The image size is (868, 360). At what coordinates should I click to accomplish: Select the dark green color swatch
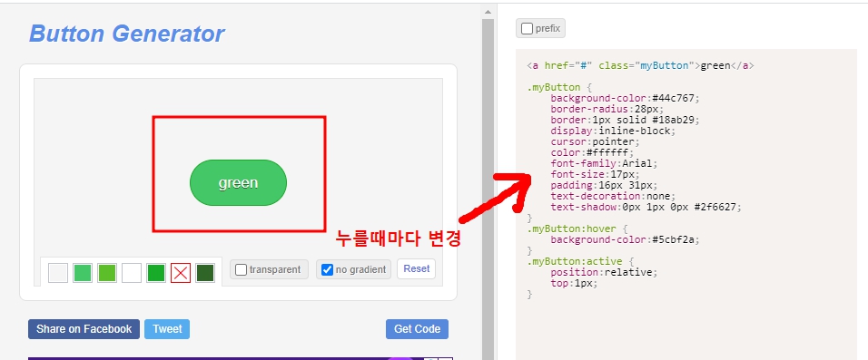pyautogui.click(x=205, y=273)
